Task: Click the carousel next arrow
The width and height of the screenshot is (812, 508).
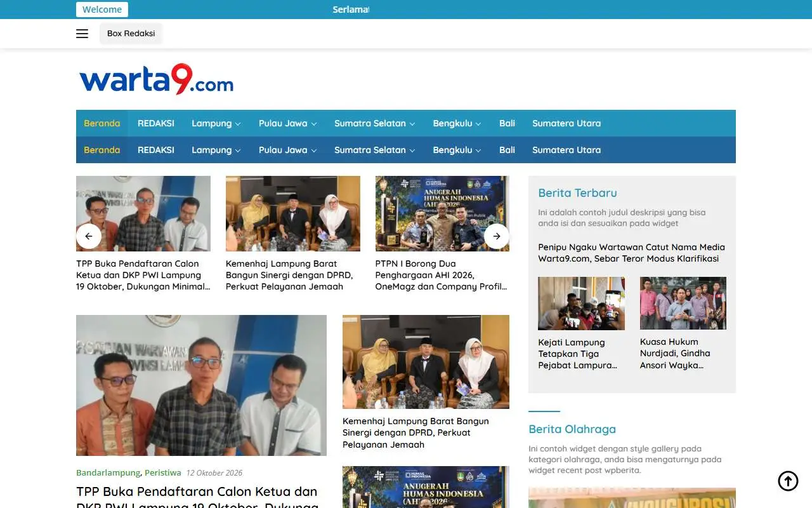Action: click(x=497, y=236)
